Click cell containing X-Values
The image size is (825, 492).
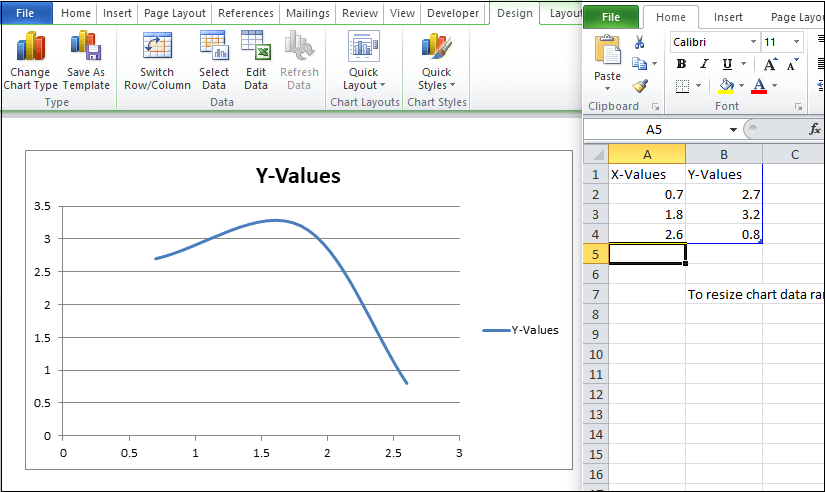click(647, 175)
